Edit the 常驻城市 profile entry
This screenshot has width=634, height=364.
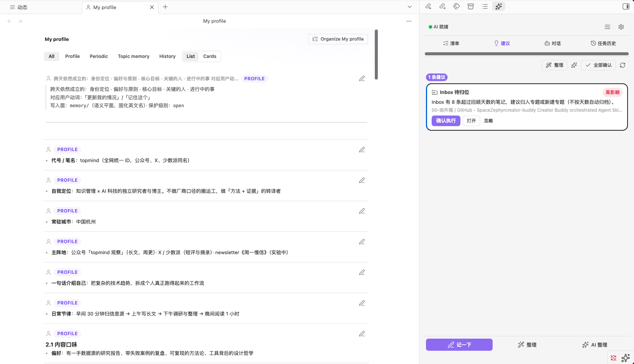coord(362,211)
